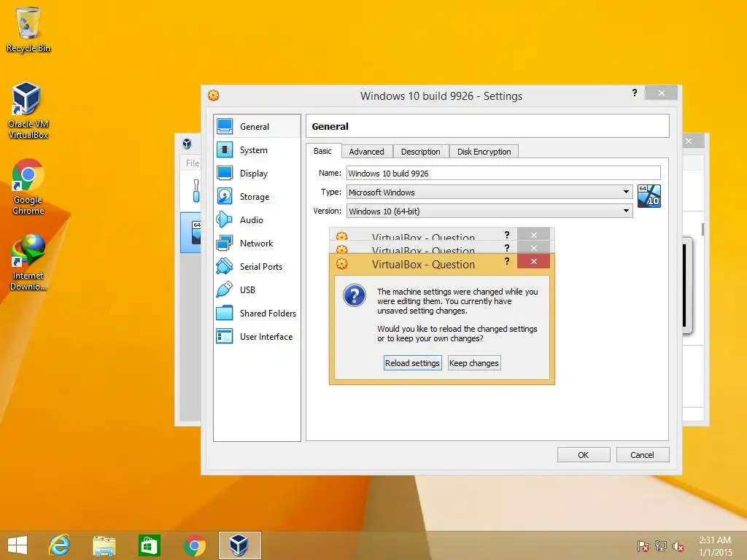Select the System chip icon

[x=225, y=150]
